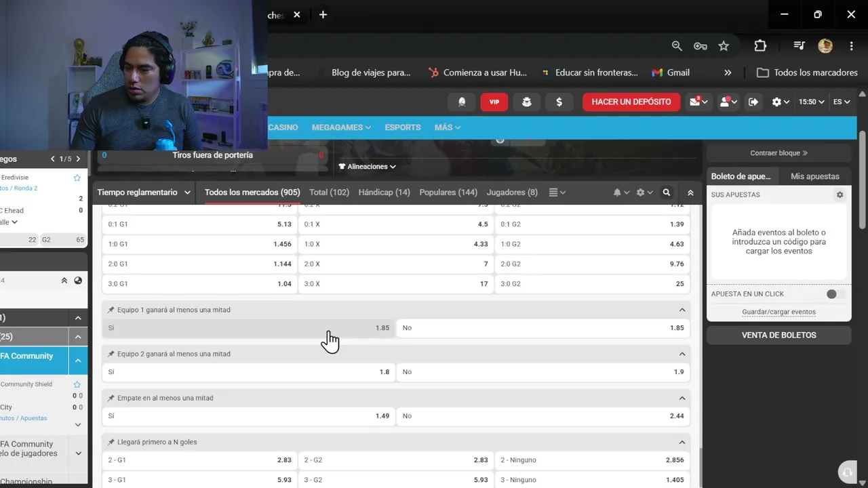Open the site settings gear menu
The height and width of the screenshot is (488, 868).
(781, 102)
